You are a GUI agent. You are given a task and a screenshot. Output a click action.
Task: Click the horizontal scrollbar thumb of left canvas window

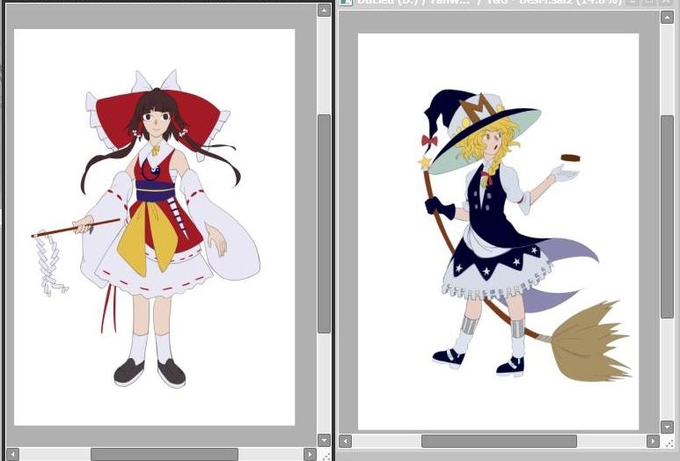(x=164, y=454)
